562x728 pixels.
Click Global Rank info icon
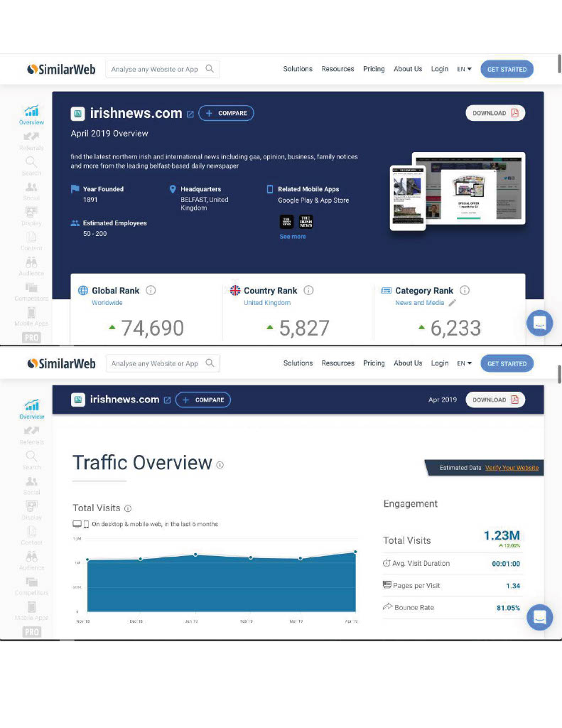click(151, 290)
